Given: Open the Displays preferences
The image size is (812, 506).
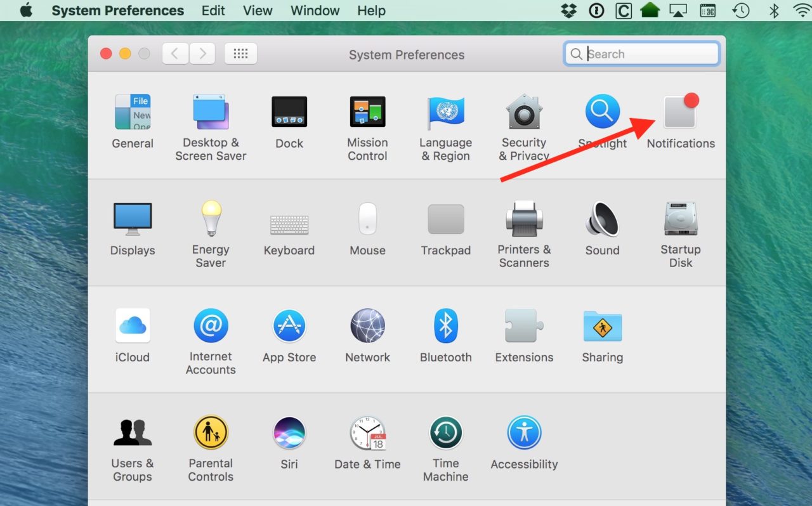Looking at the screenshot, I should coord(132,228).
